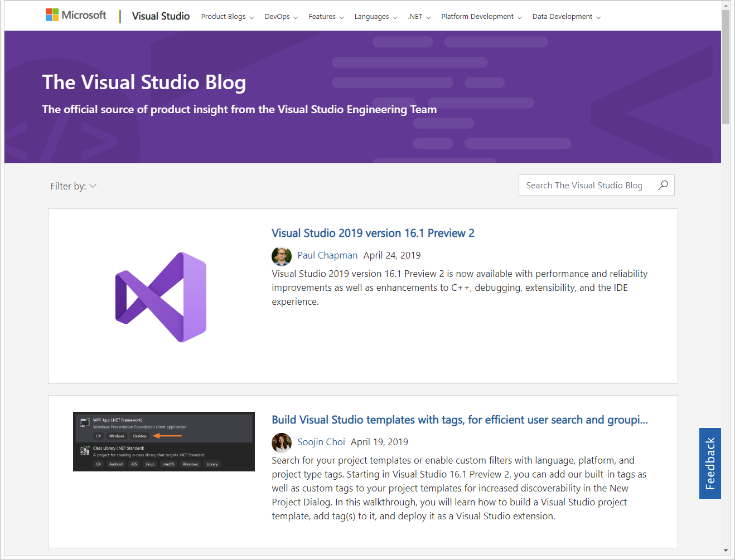Open the .NET menu
The height and width of the screenshot is (560, 735).
pos(419,17)
